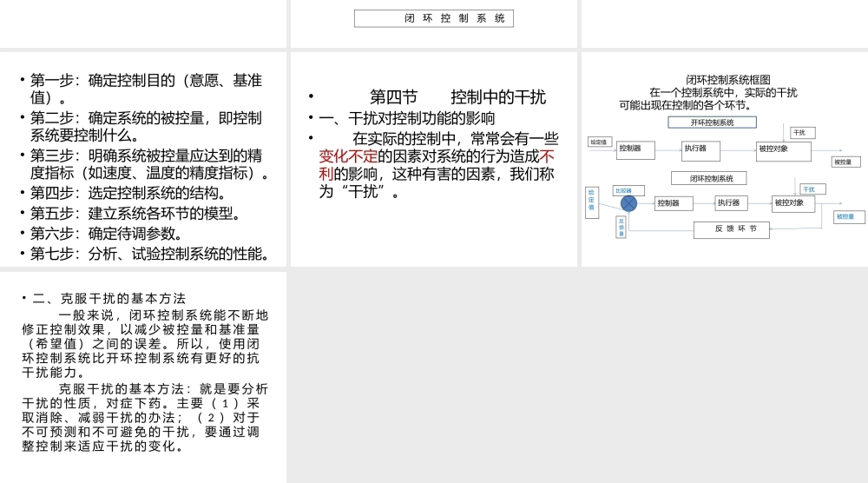Click the heading 第四节 控制中的干扰
This screenshot has width=868, height=483.
pos(457,97)
